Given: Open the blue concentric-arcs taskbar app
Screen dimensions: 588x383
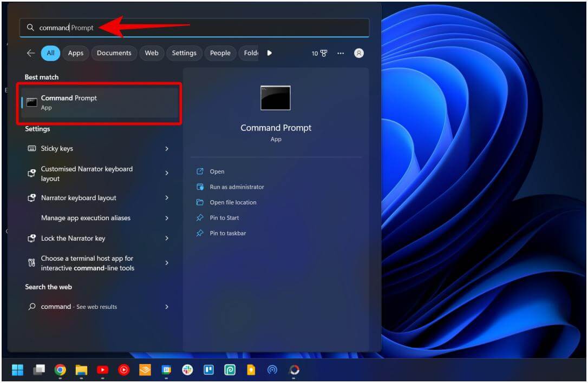Looking at the screenshot, I should click(272, 370).
